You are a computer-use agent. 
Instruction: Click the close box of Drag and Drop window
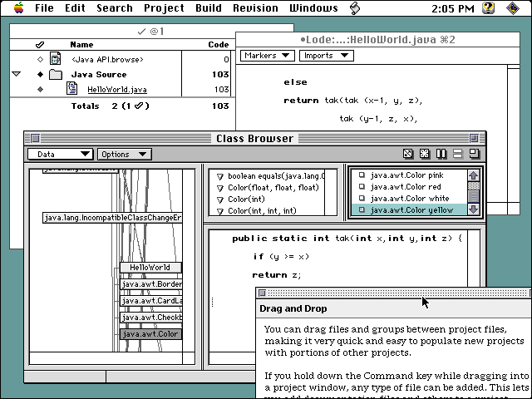pos(262,293)
